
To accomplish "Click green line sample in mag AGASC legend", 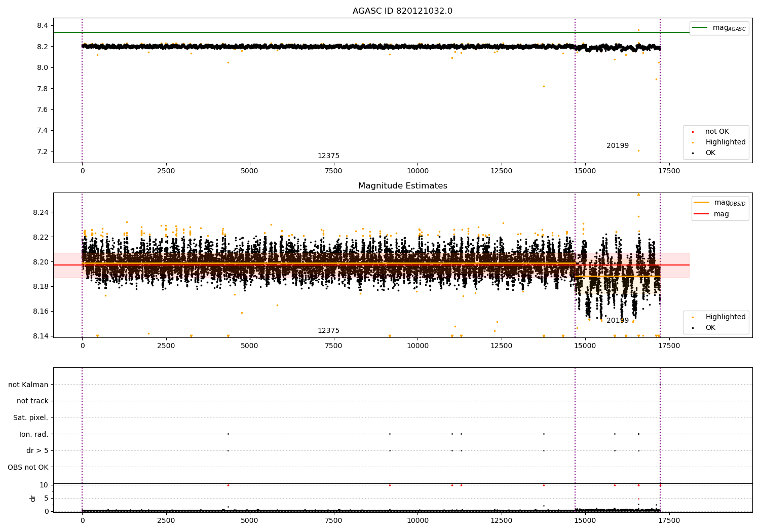I will [700, 28].
